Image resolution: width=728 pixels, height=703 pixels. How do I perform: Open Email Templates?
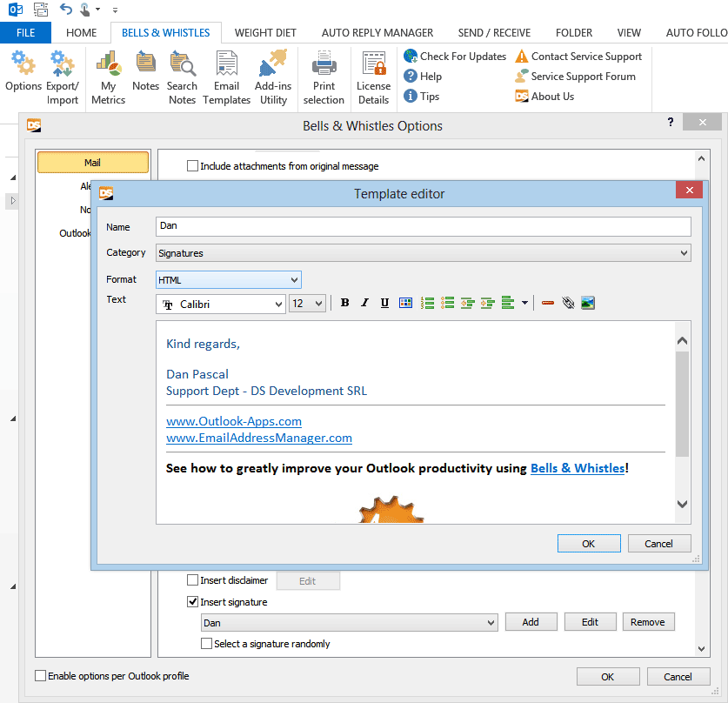coord(226,77)
